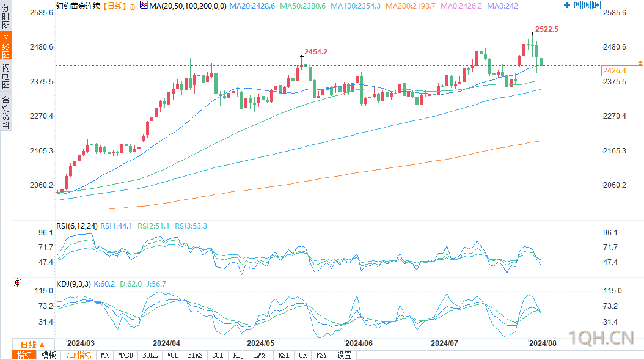Click the MA100:2354.3 value label
The image size is (644, 360).
click(356, 6)
